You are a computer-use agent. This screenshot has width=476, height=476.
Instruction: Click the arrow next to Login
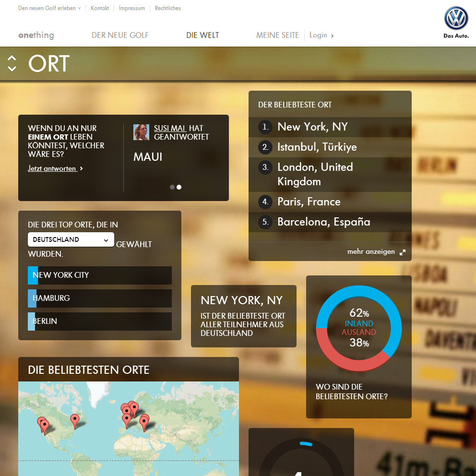pos(332,36)
